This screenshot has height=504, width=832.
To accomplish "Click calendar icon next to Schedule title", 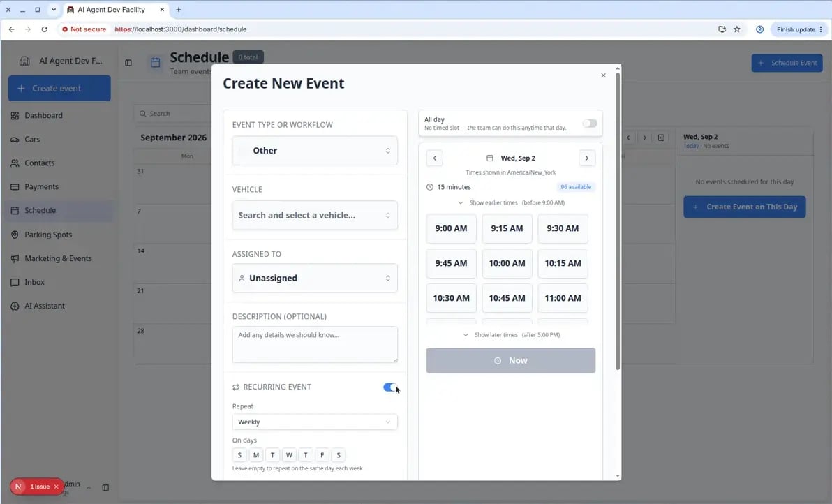I will pyautogui.click(x=155, y=63).
